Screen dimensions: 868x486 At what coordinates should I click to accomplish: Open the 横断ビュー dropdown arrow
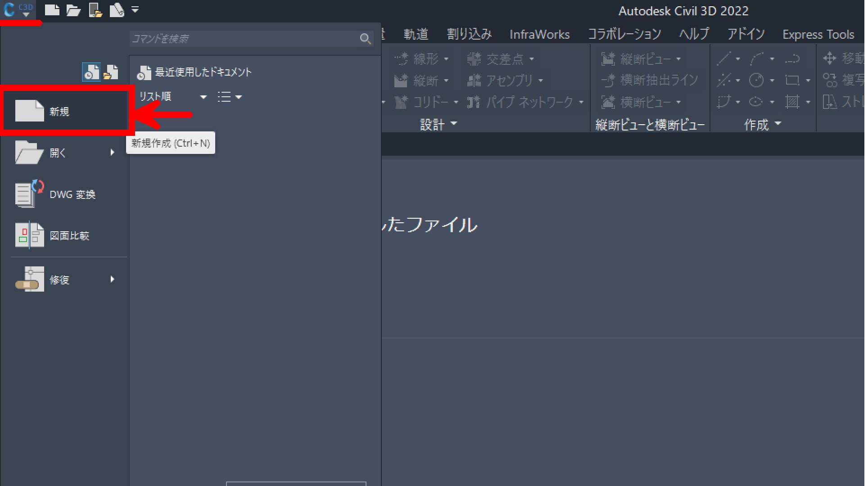[678, 103]
